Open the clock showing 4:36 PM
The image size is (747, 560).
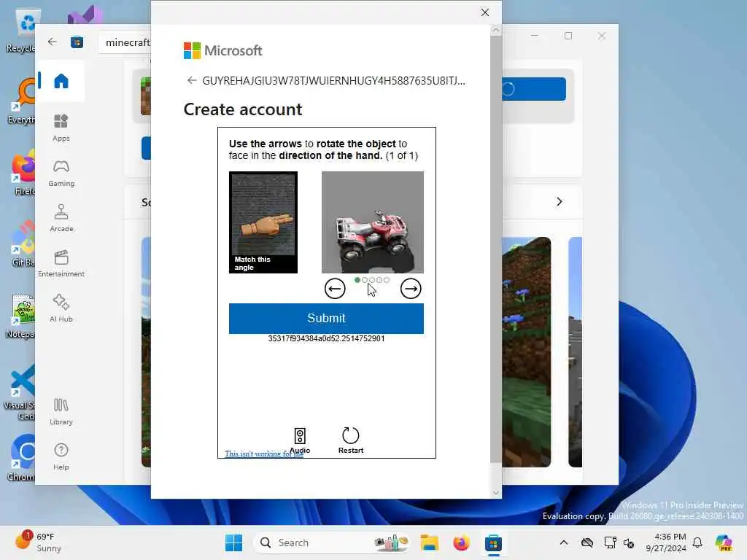(666, 542)
